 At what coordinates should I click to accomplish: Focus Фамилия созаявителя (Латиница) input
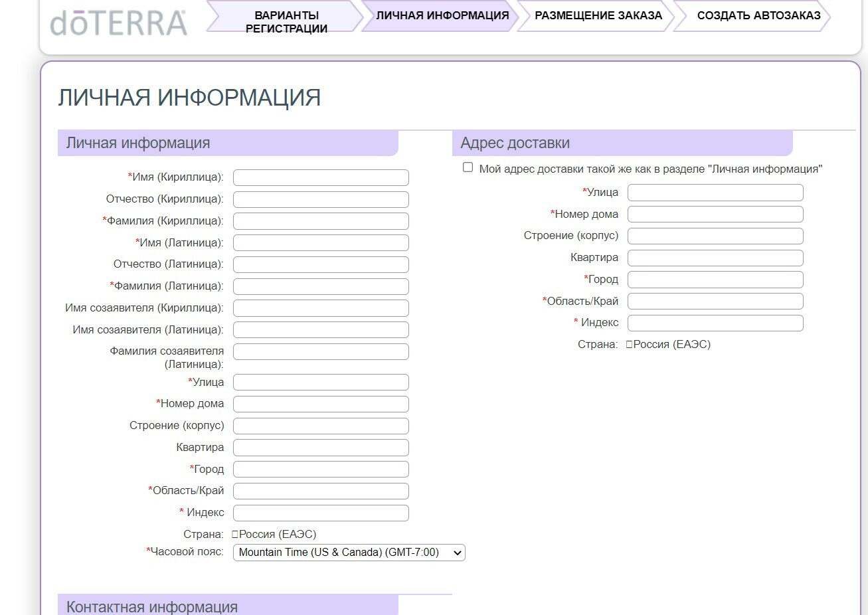point(321,352)
